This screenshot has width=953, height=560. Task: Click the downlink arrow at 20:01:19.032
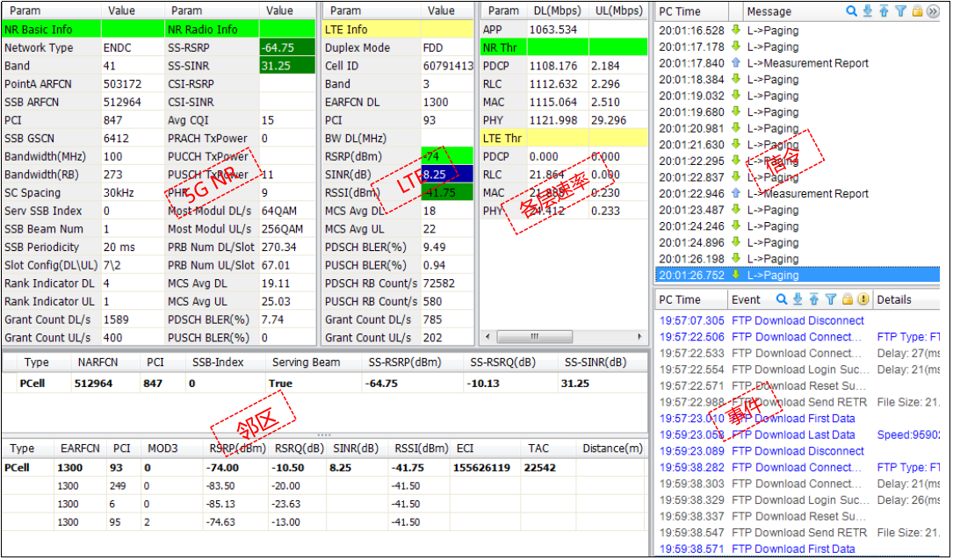point(737,96)
